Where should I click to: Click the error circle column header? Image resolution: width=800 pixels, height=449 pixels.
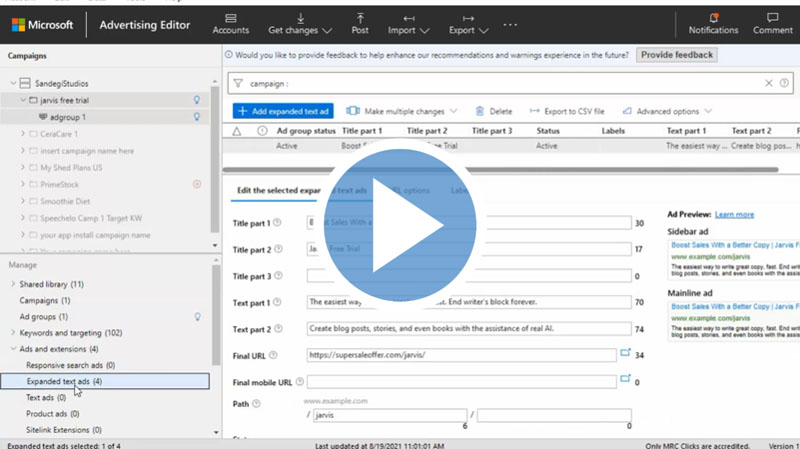(x=262, y=131)
